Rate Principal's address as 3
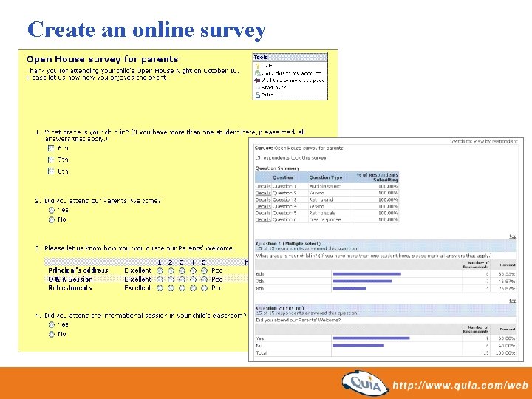The image size is (532, 399). pyautogui.click(x=182, y=270)
